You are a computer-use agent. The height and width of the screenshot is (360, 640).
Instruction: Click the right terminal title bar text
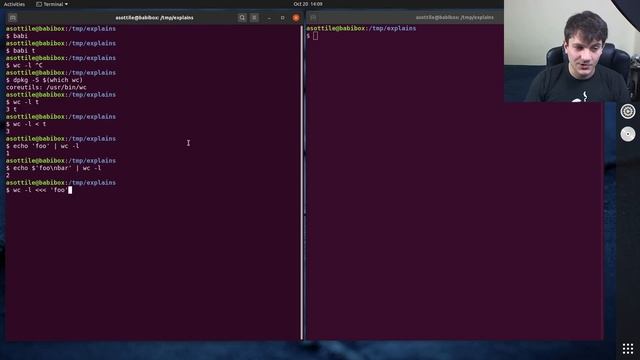coord(454,18)
